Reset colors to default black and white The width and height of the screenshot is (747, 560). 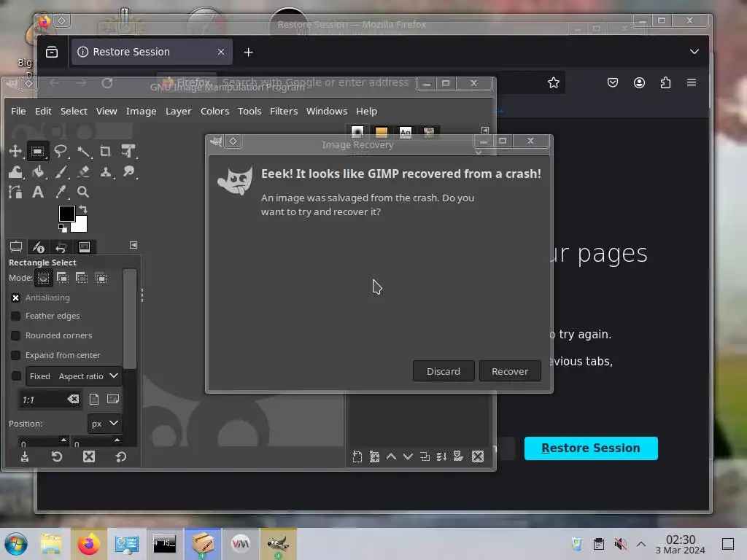(63, 228)
